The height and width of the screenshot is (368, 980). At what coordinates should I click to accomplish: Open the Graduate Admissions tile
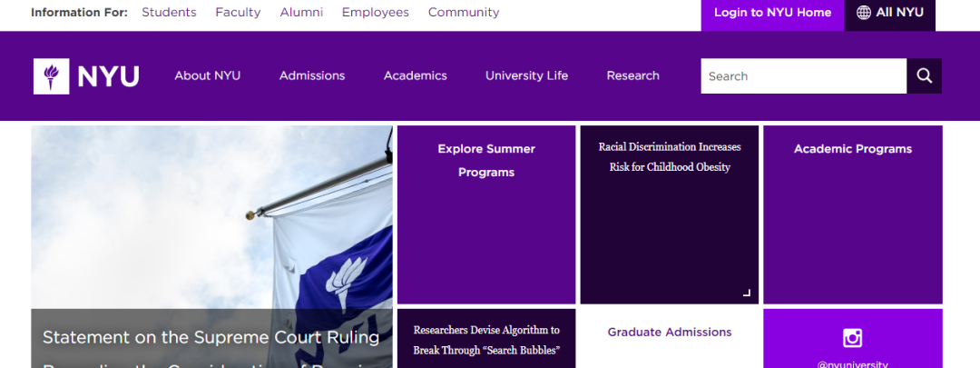669,333
